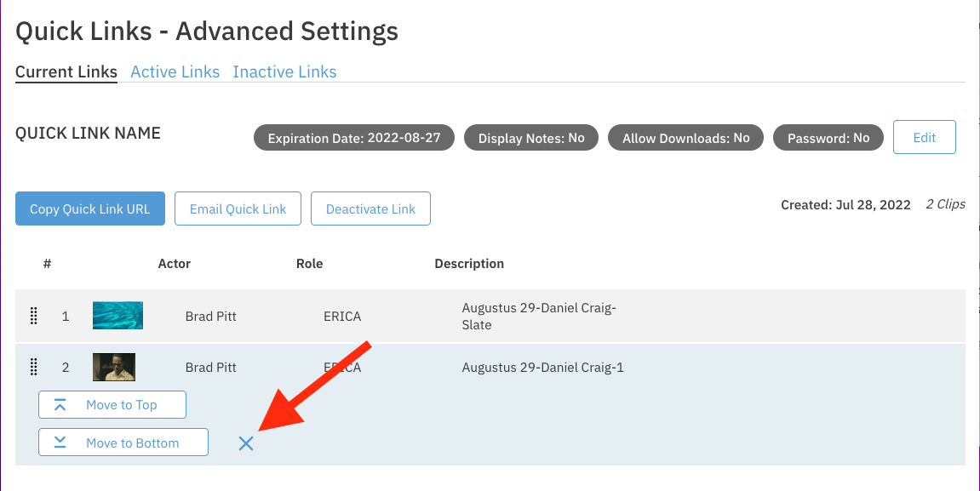Click the Actor column header
The height and width of the screenshot is (491, 980).
(x=175, y=264)
